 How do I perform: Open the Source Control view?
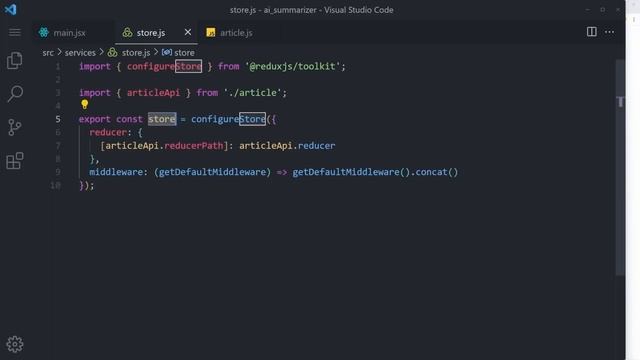coord(15,127)
